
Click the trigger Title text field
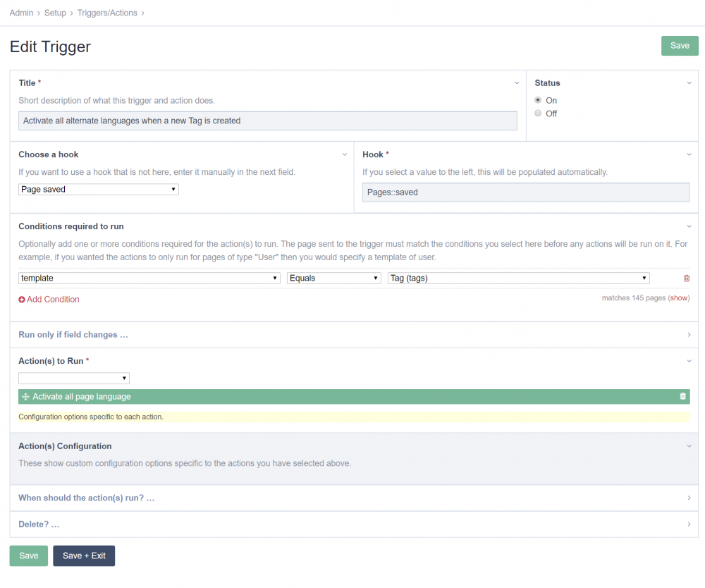point(267,121)
